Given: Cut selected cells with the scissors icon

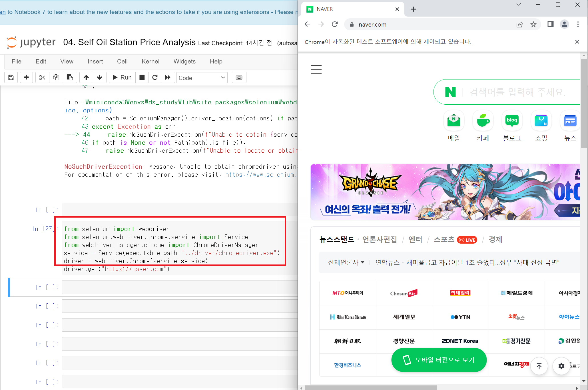Looking at the screenshot, I should pos(42,77).
